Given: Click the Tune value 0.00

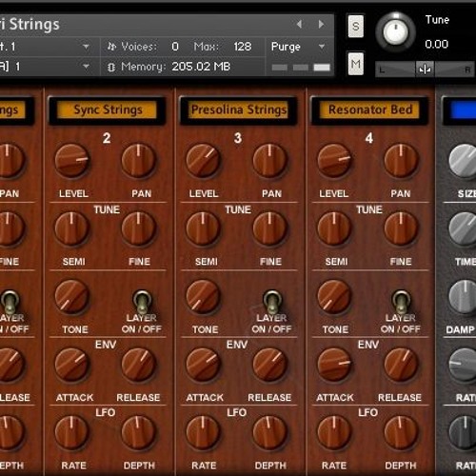Looking at the screenshot, I should (x=436, y=44).
